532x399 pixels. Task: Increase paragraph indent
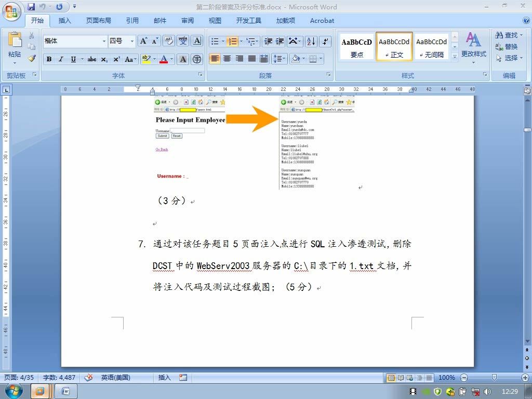pos(280,42)
